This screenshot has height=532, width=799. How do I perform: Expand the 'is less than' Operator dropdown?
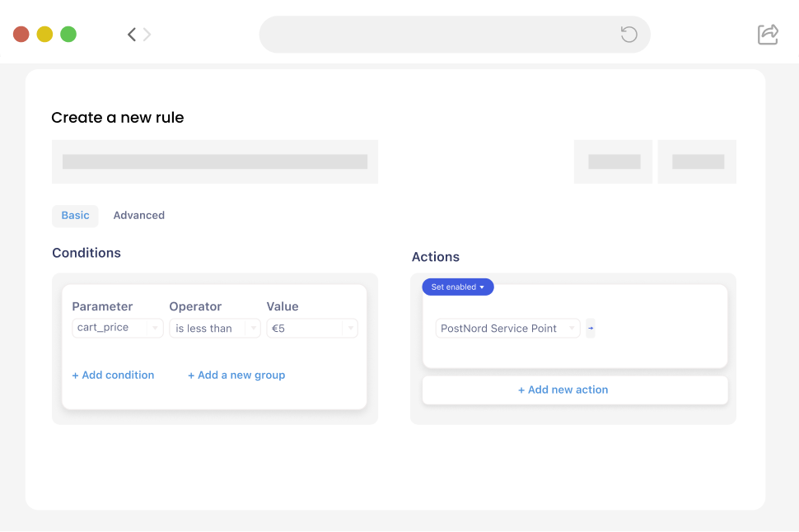pos(215,328)
